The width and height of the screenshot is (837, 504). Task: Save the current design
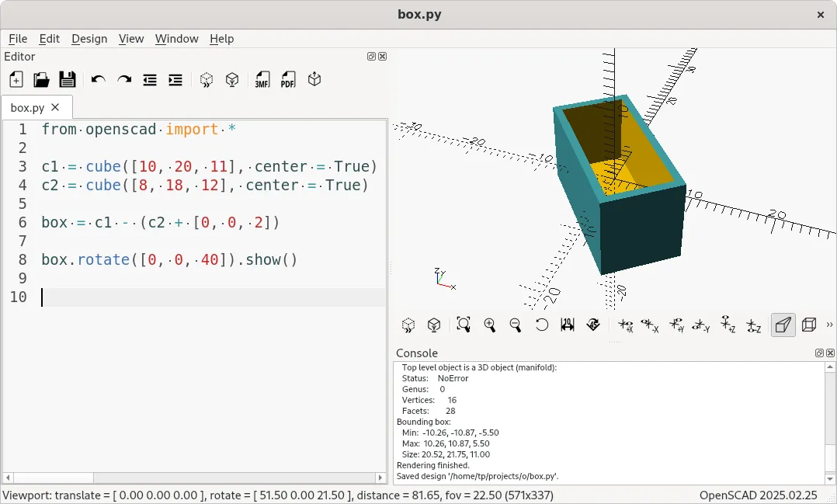[x=67, y=79]
